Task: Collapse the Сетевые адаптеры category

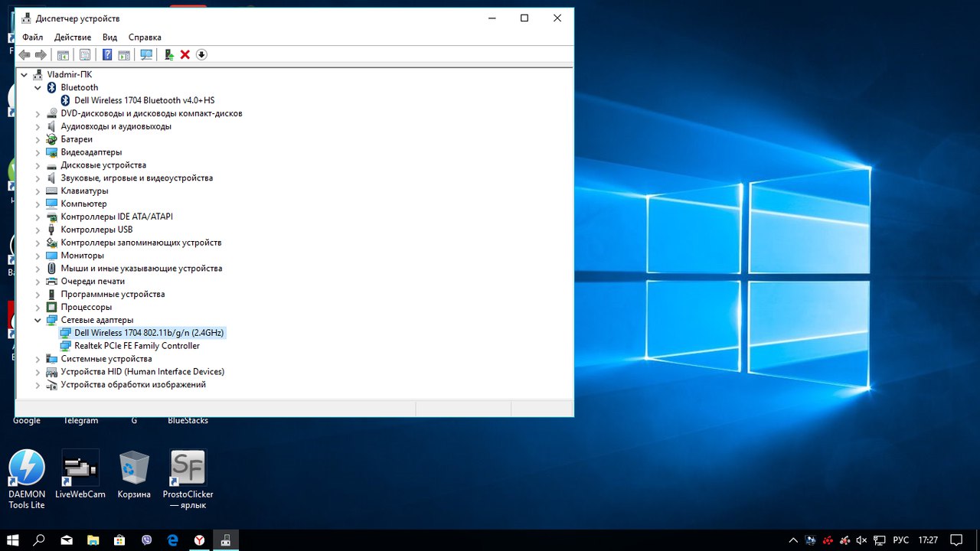Action: click(x=38, y=321)
